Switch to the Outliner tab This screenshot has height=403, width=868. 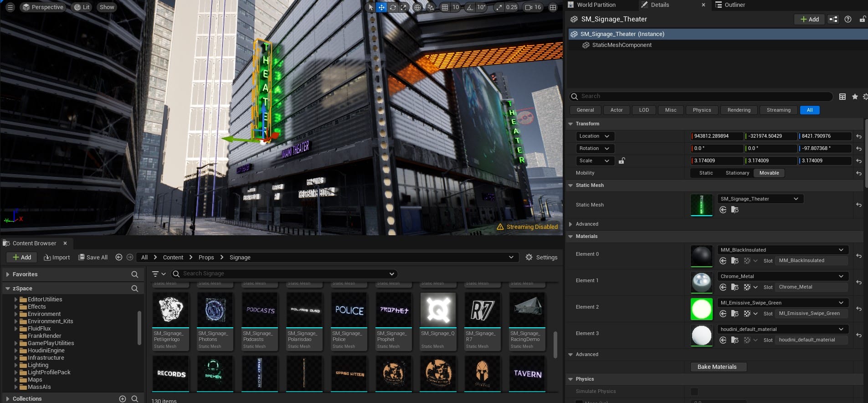[734, 5]
